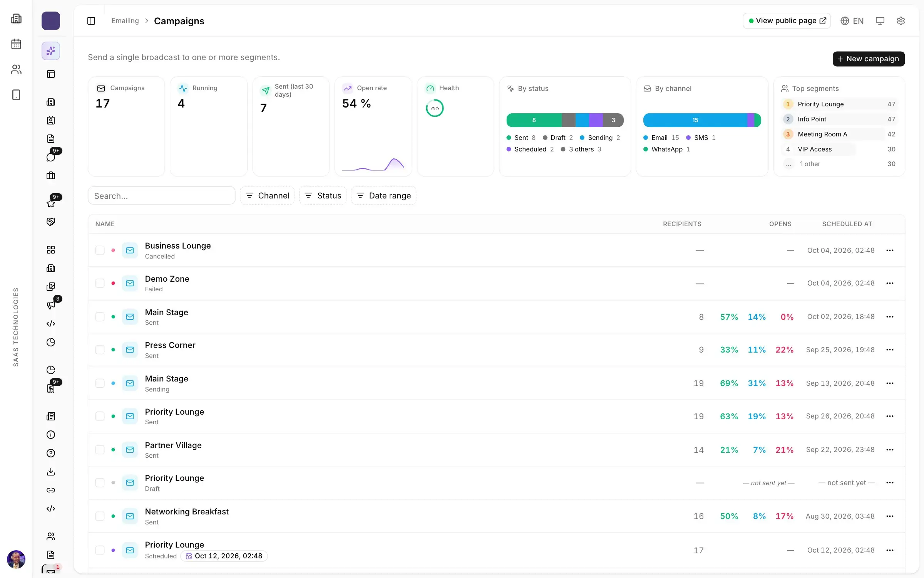Open more options for Demo Zone row
The height and width of the screenshot is (578, 924).
tap(890, 283)
